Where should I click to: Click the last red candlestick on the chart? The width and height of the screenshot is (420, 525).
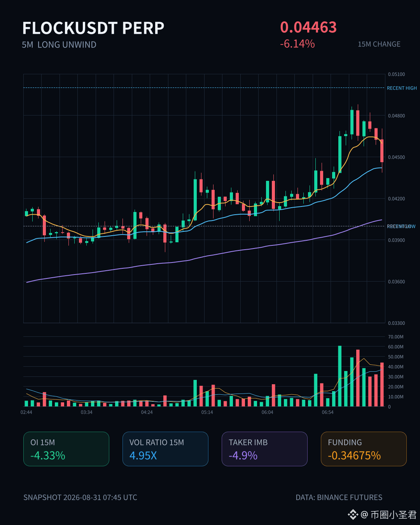coord(382,150)
